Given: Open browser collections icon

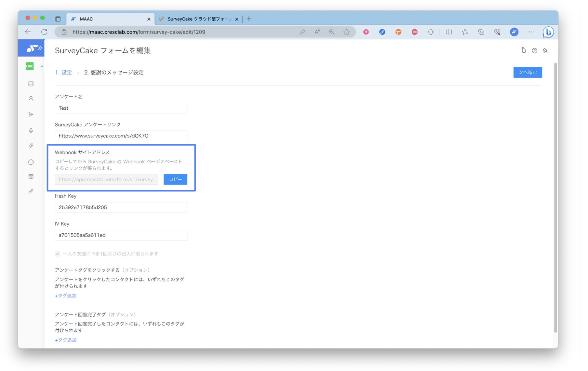Looking at the screenshot, I should point(481,32).
